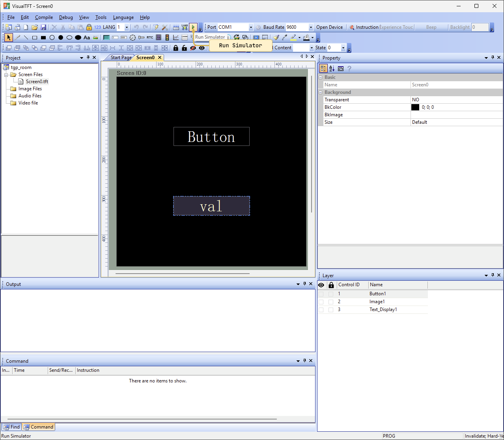Click the black BkColor swatch
Viewport: 504px width, 440px height.
coord(415,107)
